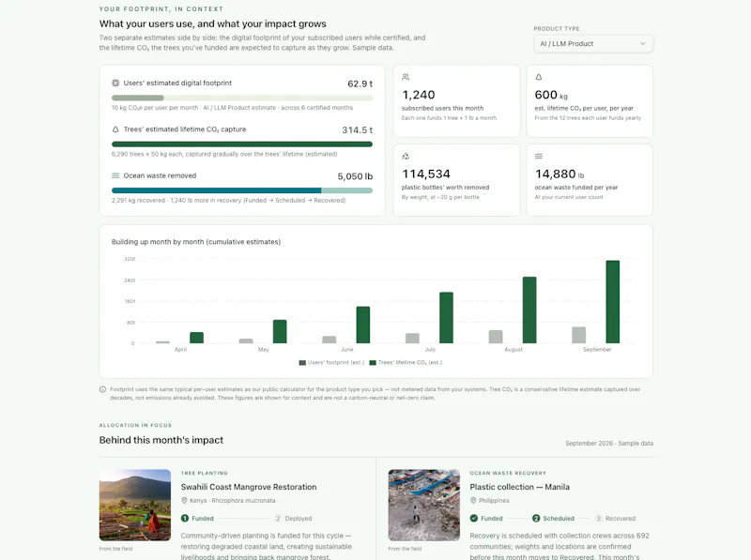Click the Behind this month's impact heading
The width and height of the screenshot is (751, 560).
(x=161, y=440)
